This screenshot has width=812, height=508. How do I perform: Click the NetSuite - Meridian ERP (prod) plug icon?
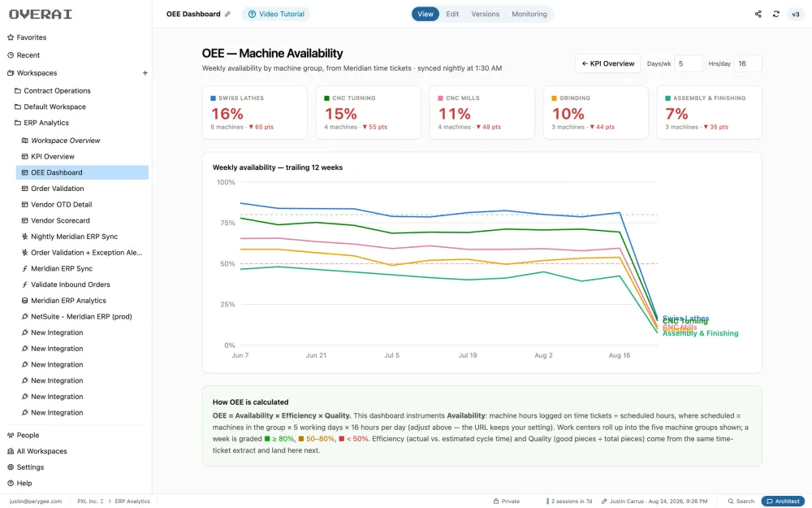(x=24, y=317)
